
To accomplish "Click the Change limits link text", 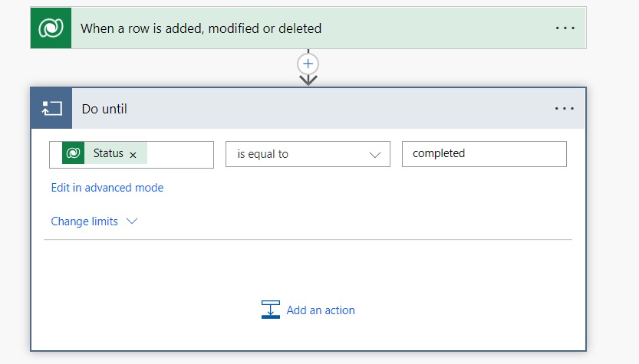I will click(84, 221).
